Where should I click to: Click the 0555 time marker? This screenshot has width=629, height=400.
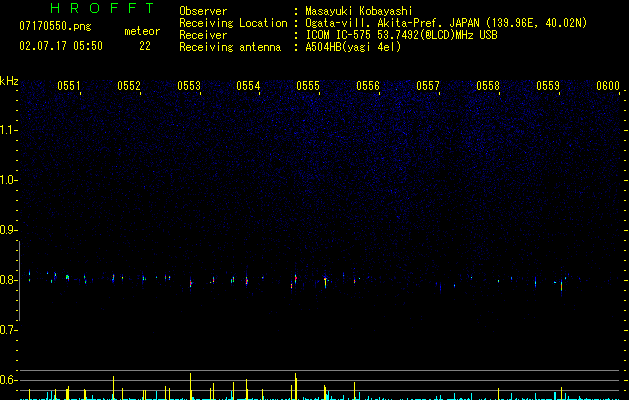click(308, 86)
